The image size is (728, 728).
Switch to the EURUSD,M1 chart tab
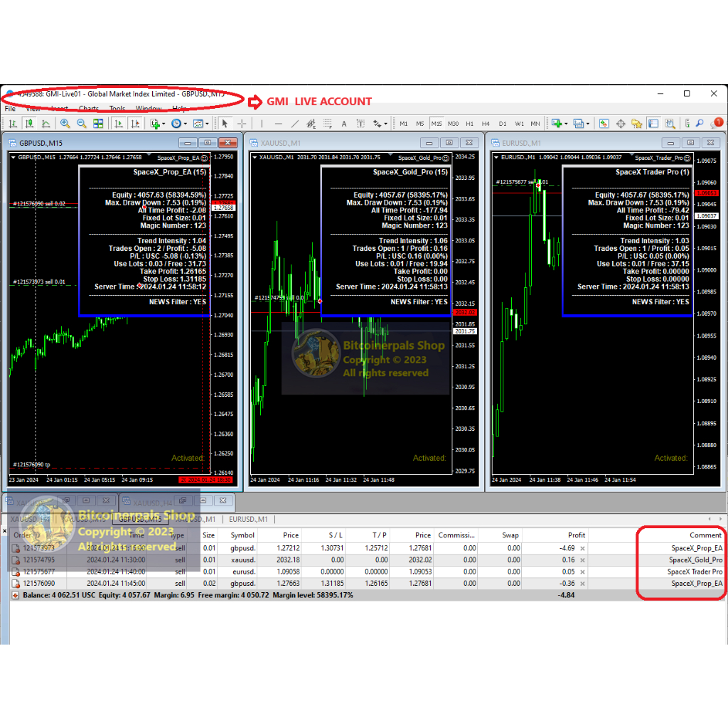pos(248,519)
